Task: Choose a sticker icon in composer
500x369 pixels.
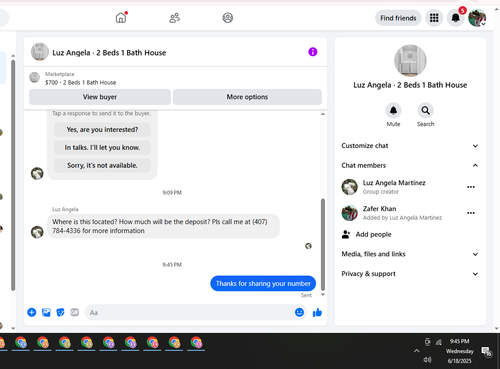Action: (60, 312)
